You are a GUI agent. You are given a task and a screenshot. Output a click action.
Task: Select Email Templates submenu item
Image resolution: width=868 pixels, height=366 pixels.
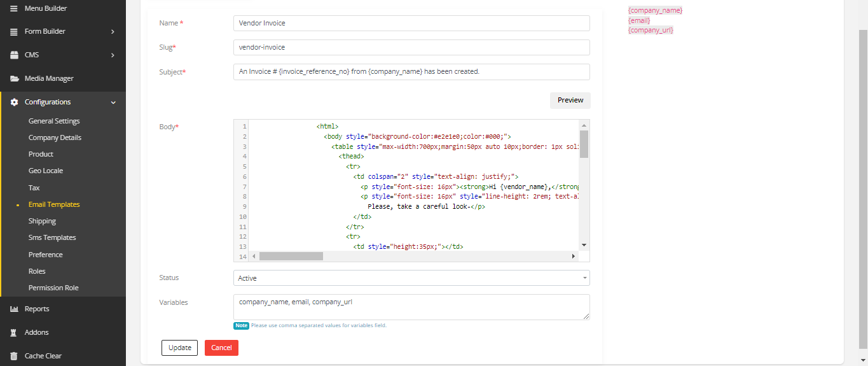(x=54, y=204)
